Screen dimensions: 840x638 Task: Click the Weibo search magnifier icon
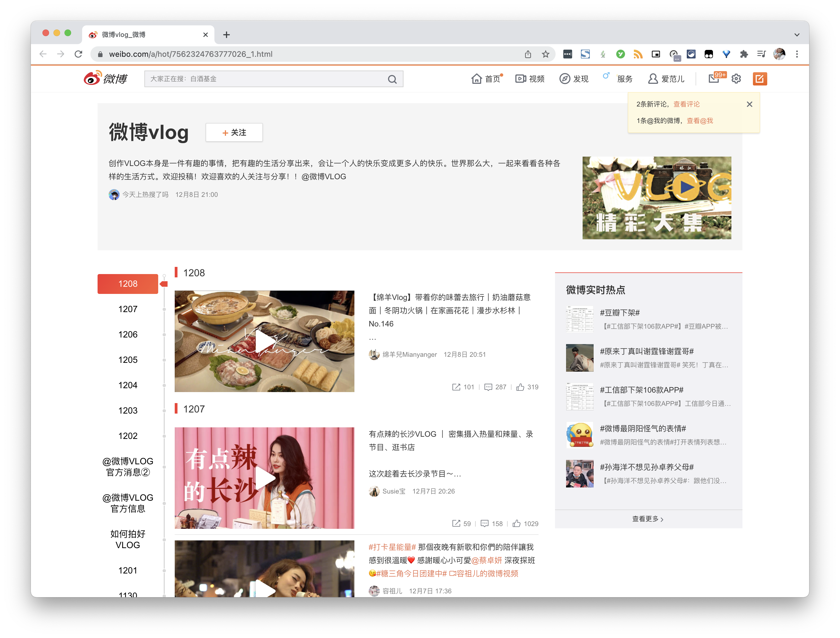tap(392, 79)
